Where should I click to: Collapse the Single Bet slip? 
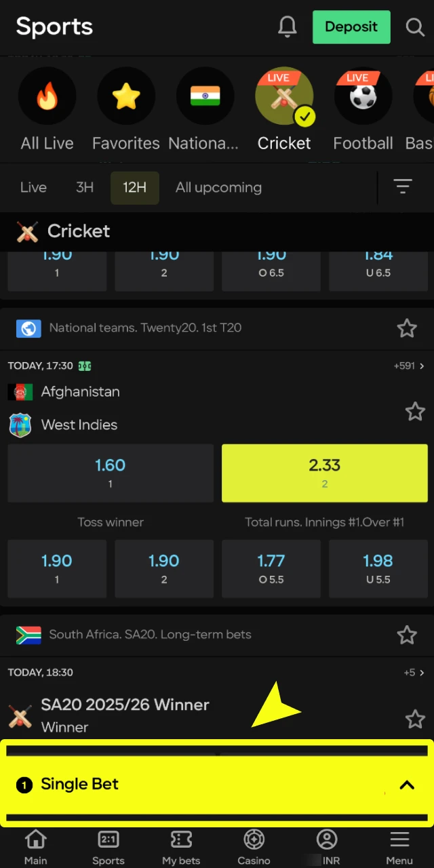(406, 785)
